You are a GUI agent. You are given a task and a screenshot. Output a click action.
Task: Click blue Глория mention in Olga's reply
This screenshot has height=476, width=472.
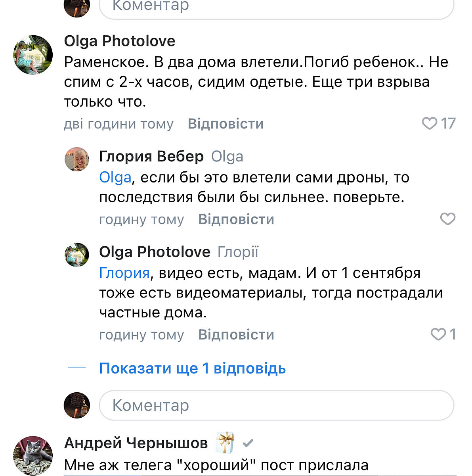click(x=124, y=273)
